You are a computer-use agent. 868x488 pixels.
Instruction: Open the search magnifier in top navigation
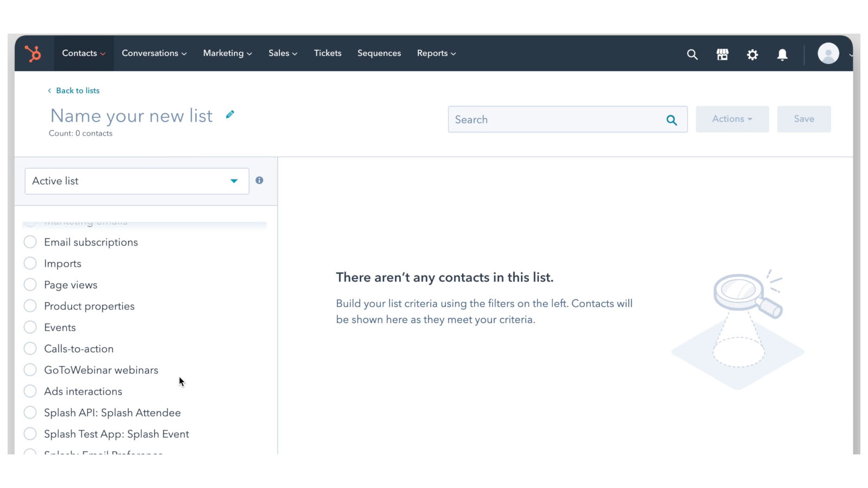pos(692,54)
